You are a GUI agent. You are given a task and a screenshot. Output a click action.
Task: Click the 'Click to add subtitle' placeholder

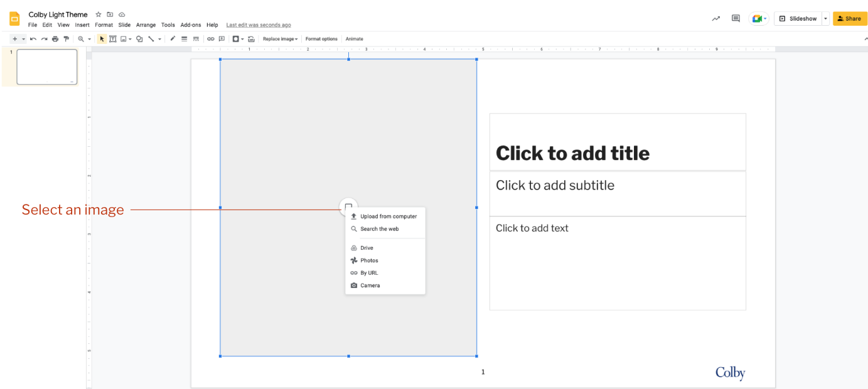(x=618, y=194)
